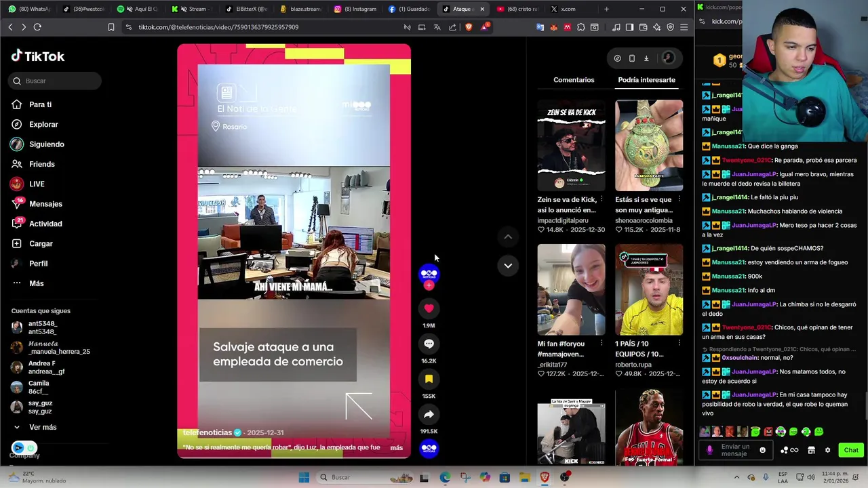Reload the page in Brave
Screen dimensions: 868x488
(x=37, y=27)
